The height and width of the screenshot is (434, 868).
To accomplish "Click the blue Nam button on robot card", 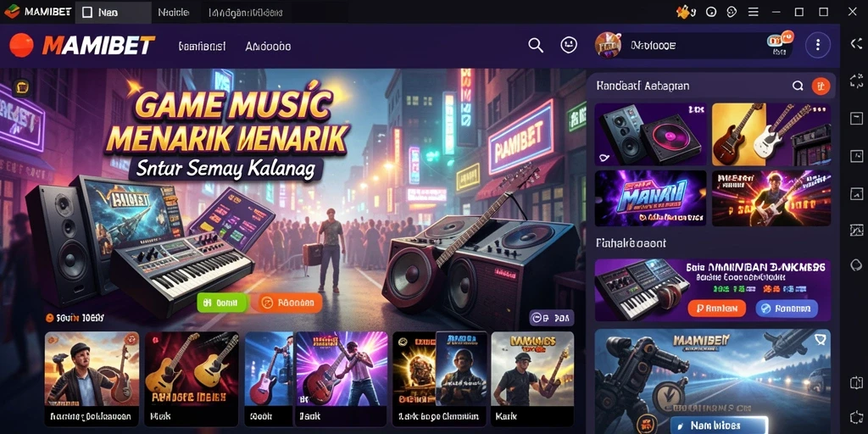I will [x=719, y=426].
